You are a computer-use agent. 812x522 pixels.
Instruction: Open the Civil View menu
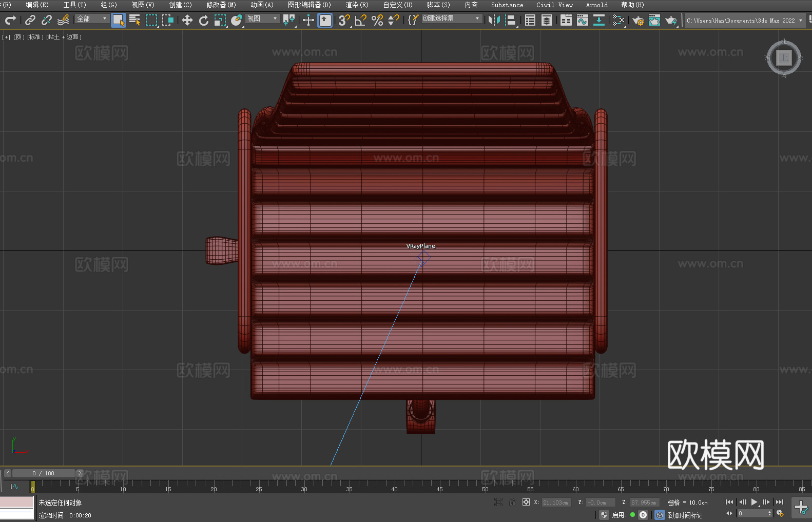point(554,5)
